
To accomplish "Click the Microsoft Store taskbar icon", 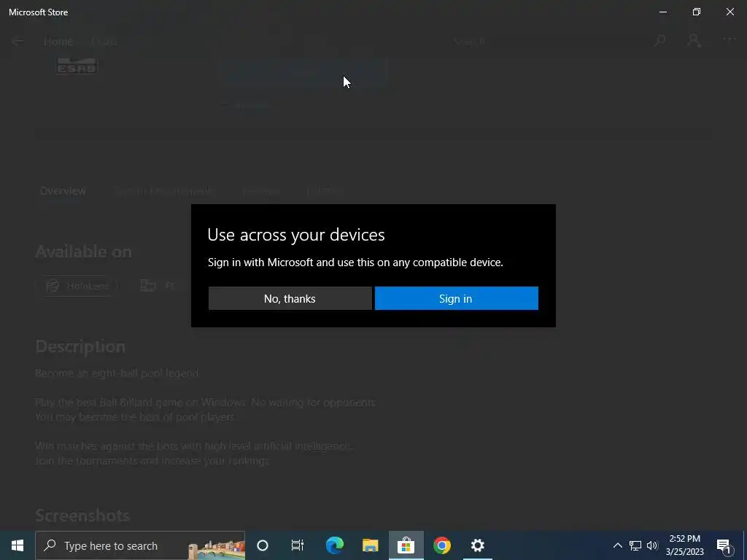I will (406, 545).
